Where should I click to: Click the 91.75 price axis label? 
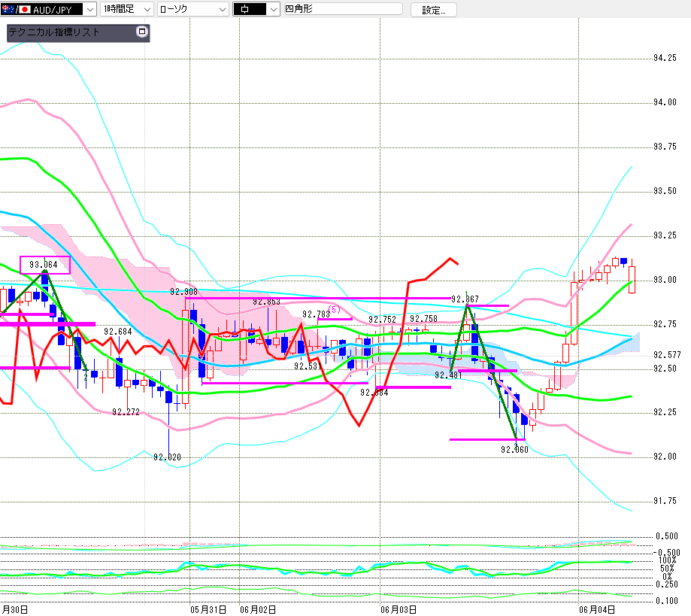point(665,501)
